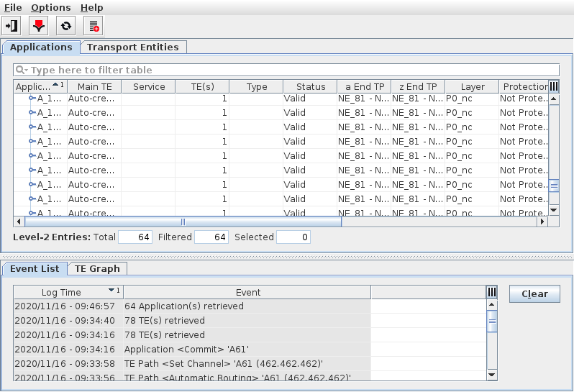Open the Options menu
Image resolution: width=574 pixels, height=392 pixels.
(x=51, y=7)
